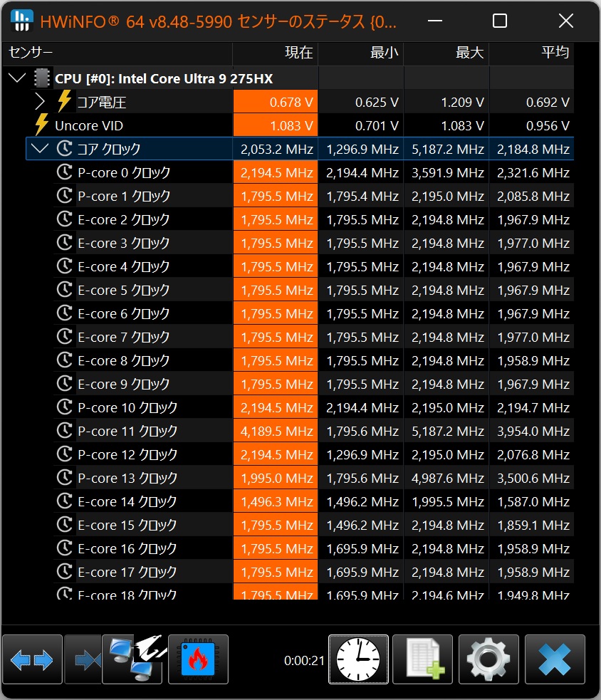The height and width of the screenshot is (700, 601).
Task: Collapse the CPU [#0] Intel Core Ultra 9 tree
Action: pos(17,78)
